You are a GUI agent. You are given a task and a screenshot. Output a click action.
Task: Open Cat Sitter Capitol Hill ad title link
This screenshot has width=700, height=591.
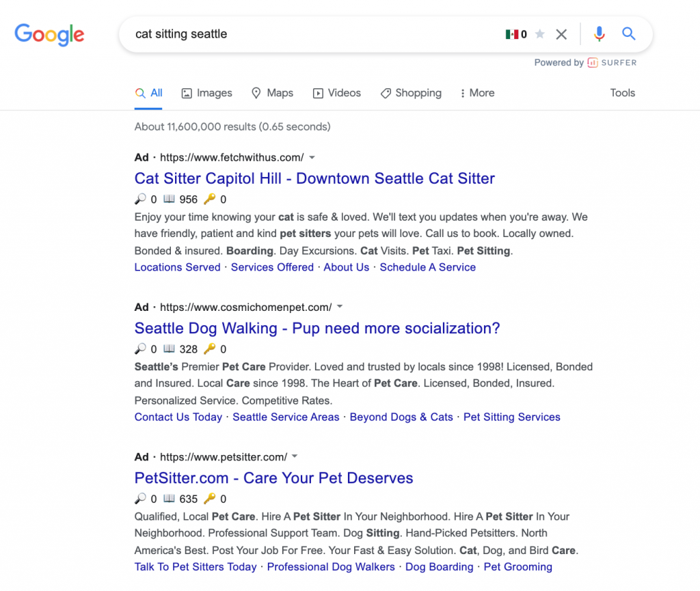314,178
